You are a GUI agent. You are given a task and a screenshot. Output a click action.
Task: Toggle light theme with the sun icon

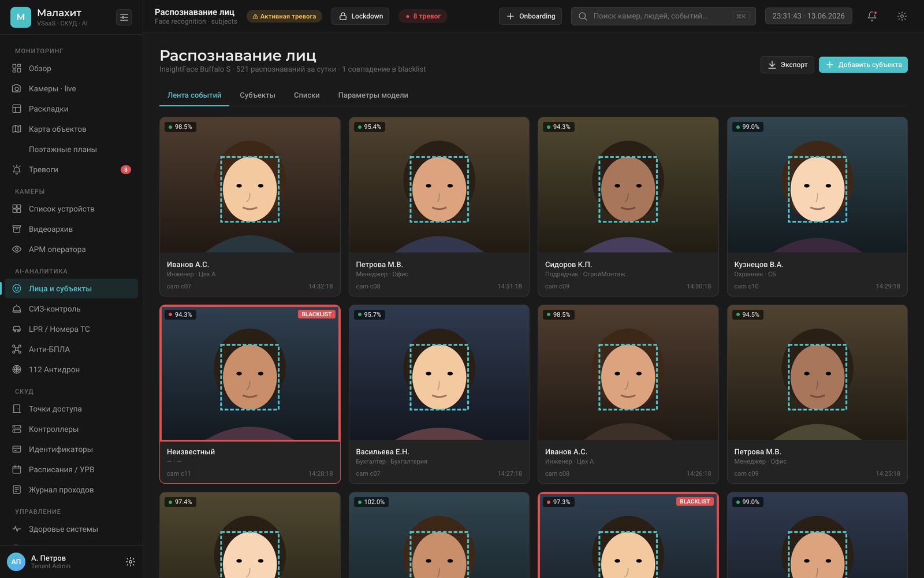(902, 16)
